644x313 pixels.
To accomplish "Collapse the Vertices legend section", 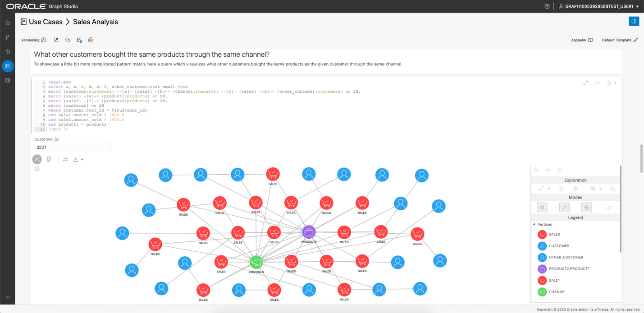I will click(534, 224).
